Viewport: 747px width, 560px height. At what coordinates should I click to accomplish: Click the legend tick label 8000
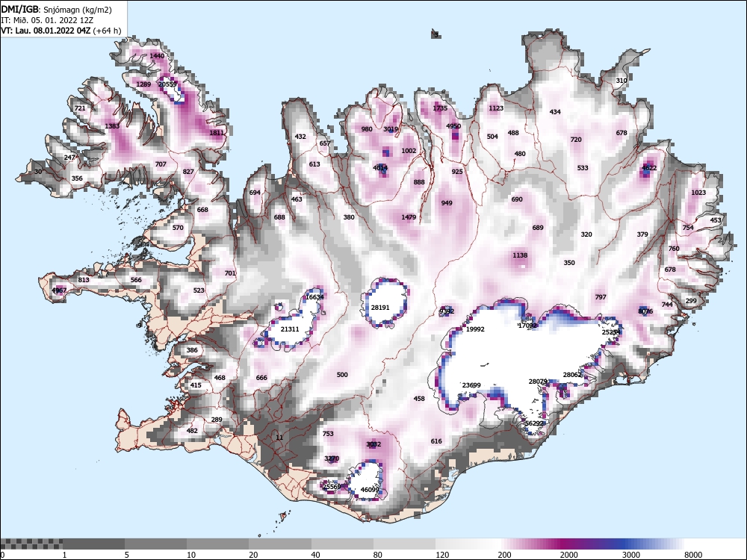pos(693,555)
